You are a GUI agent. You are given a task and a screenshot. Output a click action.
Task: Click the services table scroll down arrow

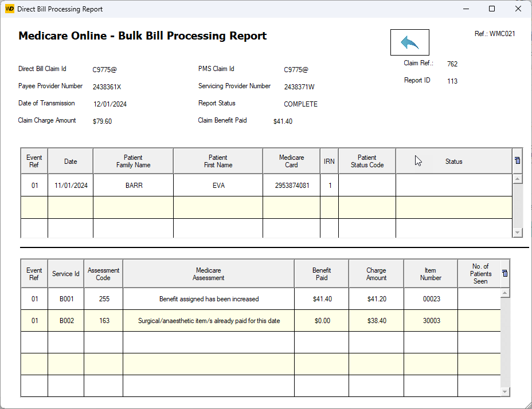pyautogui.click(x=505, y=392)
